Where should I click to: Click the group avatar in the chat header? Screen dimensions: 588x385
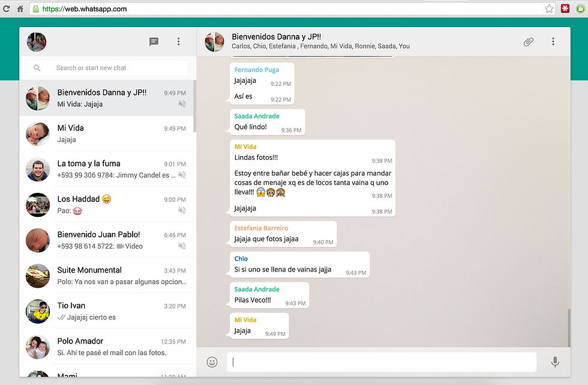[214, 41]
